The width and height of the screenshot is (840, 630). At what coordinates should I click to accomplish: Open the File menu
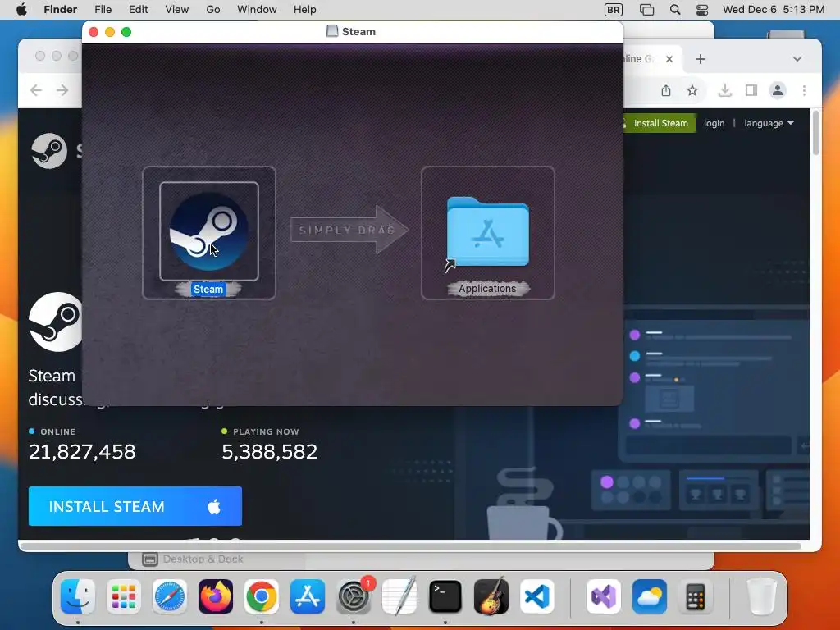[103, 10]
